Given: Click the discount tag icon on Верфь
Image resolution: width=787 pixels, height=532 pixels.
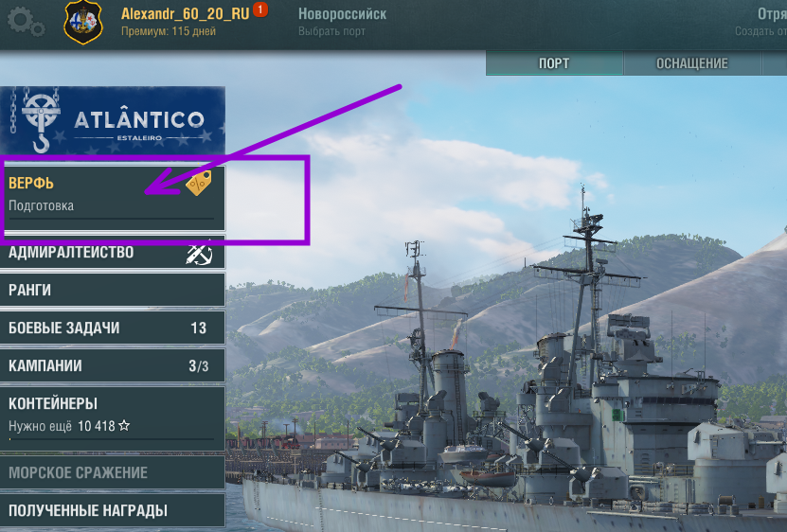Looking at the screenshot, I should click(x=199, y=183).
